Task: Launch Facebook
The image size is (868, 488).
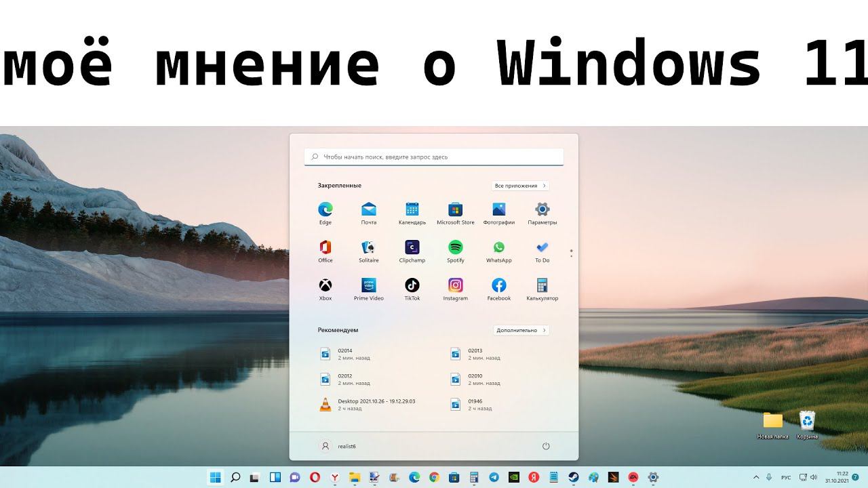Action: coord(499,289)
